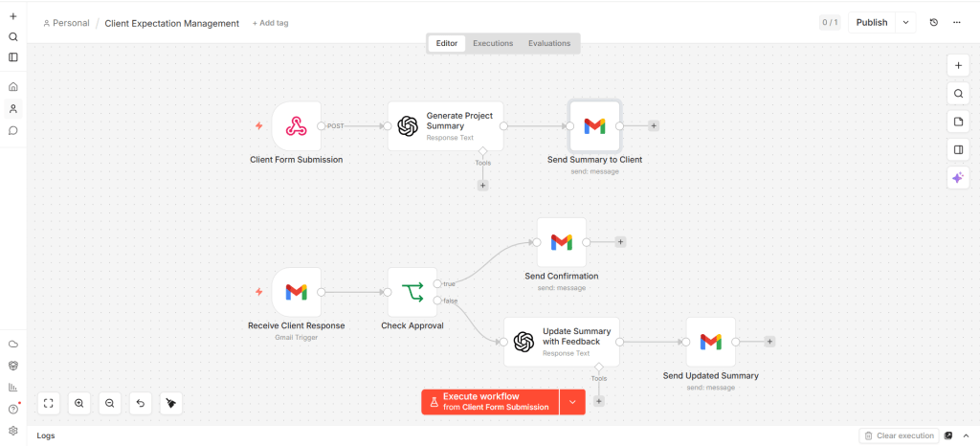Click the 0 / 1 counter badge
Screen dimensions: 980x446
[830, 22]
